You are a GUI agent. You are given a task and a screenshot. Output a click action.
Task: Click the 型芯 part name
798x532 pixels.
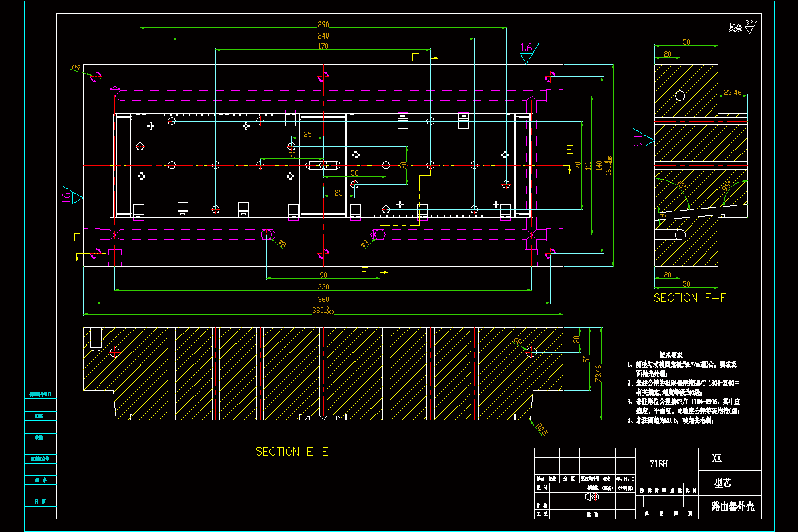tap(722, 483)
